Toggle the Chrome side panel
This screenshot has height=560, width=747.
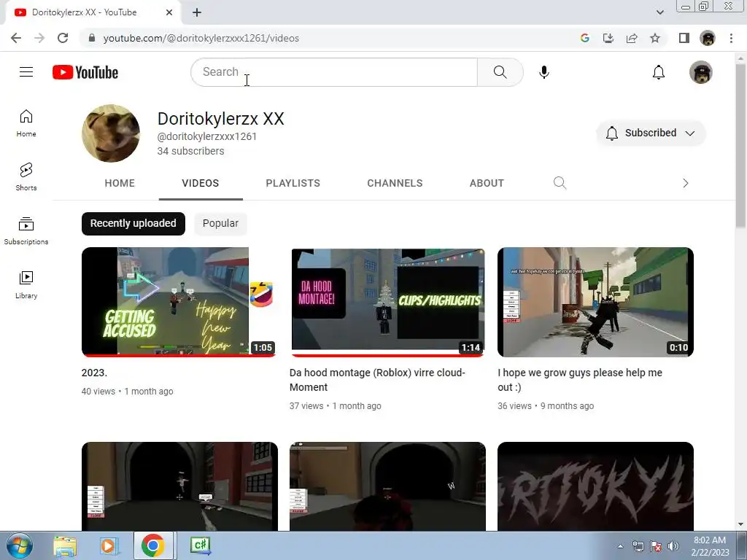coord(684,38)
